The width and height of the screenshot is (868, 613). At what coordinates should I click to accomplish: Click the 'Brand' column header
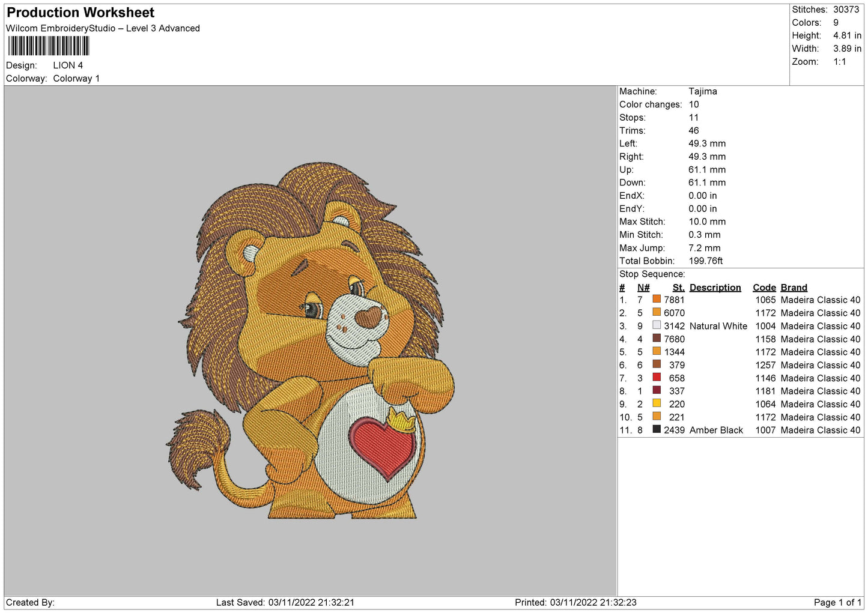(x=794, y=288)
